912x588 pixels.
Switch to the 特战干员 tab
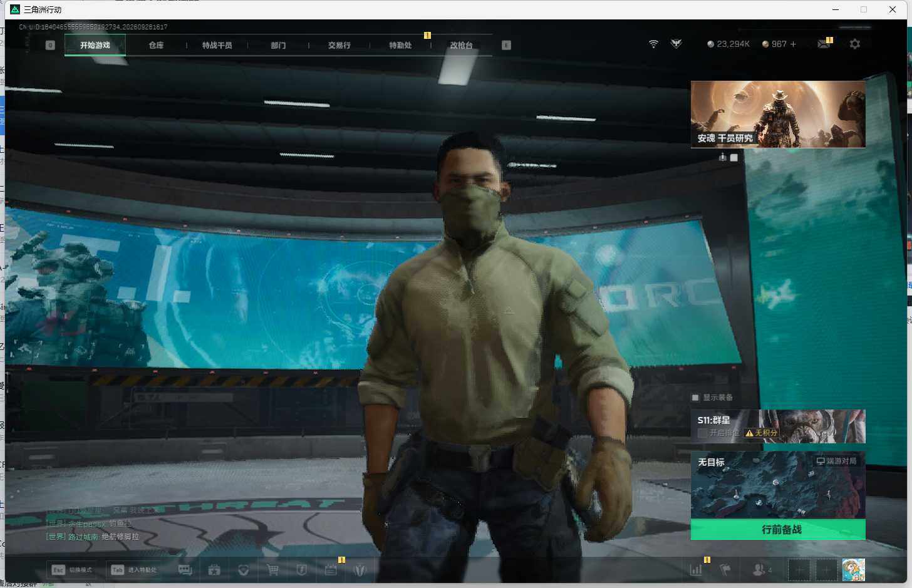point(217,45)
